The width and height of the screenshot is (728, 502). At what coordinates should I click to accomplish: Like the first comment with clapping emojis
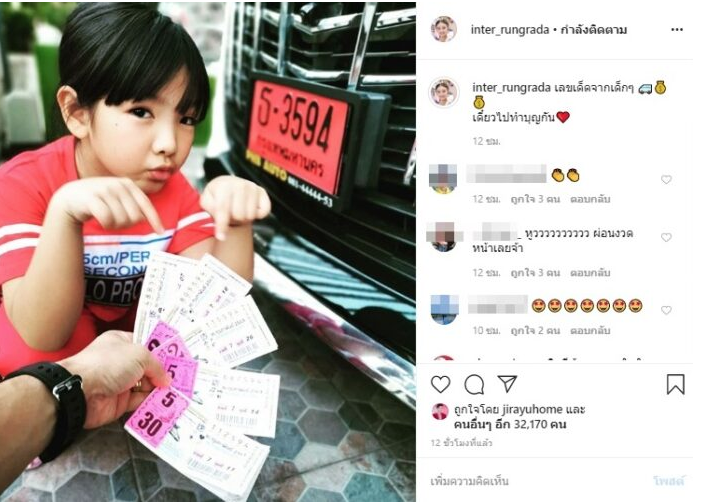tap(666, 179)
